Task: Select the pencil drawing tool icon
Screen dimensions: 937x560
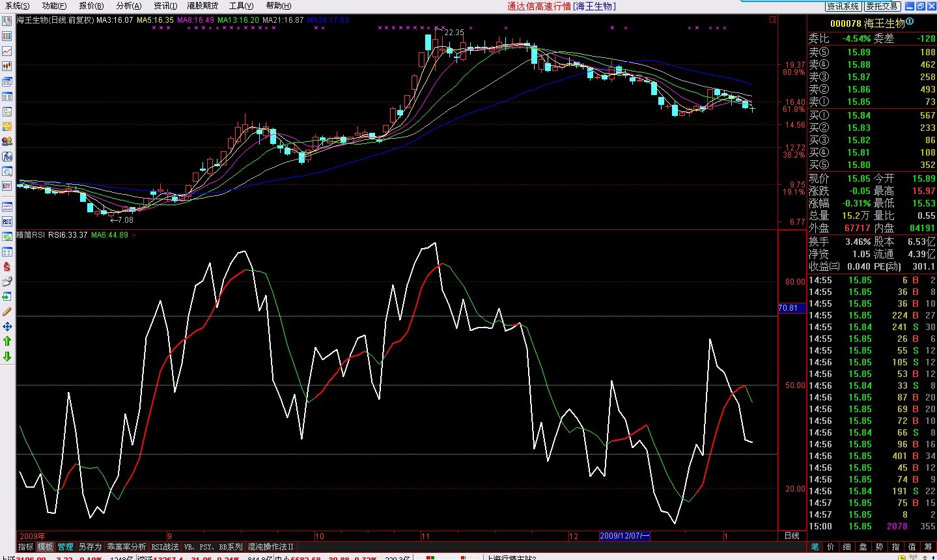Action: coord(7,312)
